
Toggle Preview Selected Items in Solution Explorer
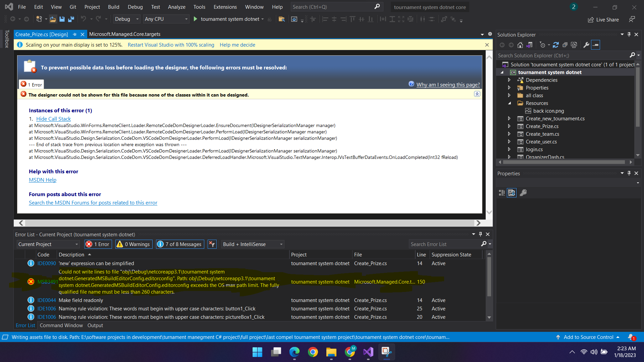[x=596, y=45]
